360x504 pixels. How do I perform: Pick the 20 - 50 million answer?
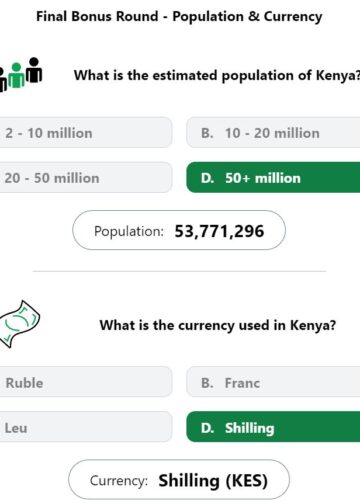pyautogui.click(x=86, y=178)
